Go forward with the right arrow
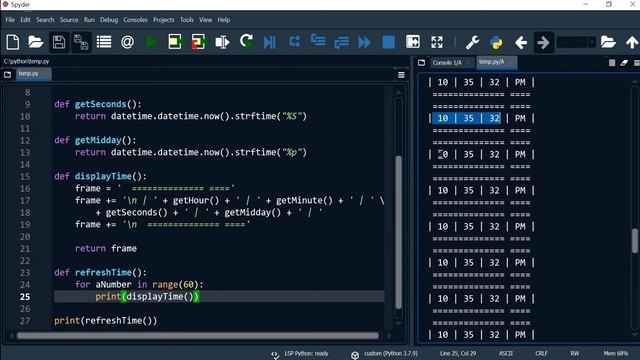640x360 pixels. (x=543, y=42)
